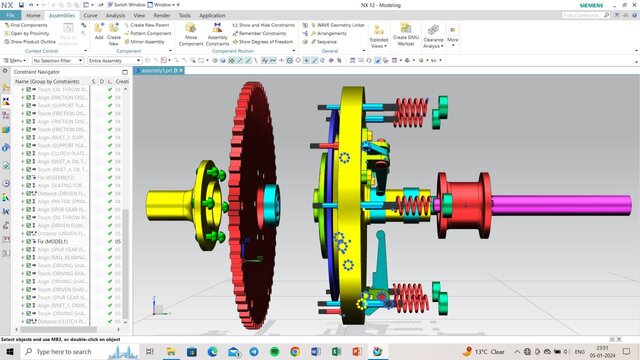Viewport: 640px width, 360px height.
Task: Click Show Product Outline
Action: coord(30,42)
